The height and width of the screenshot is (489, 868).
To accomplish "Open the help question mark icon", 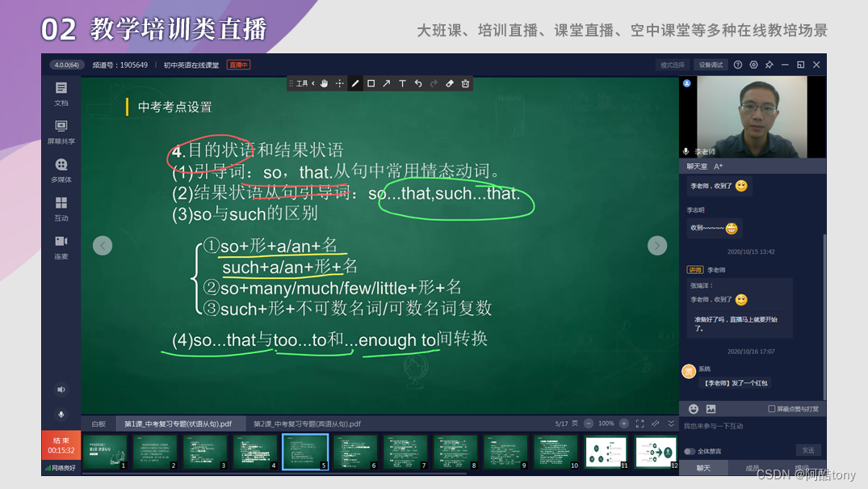I will [x=738, y=65].
